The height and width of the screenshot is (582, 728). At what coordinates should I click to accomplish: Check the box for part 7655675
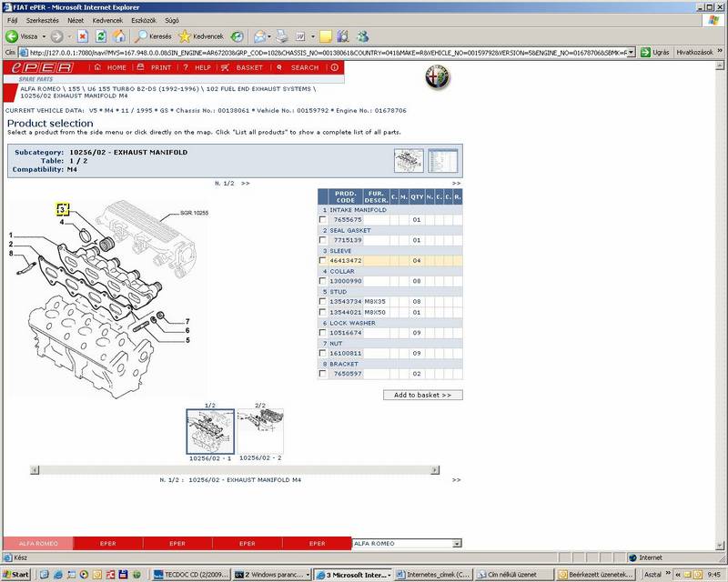point(323,219)
